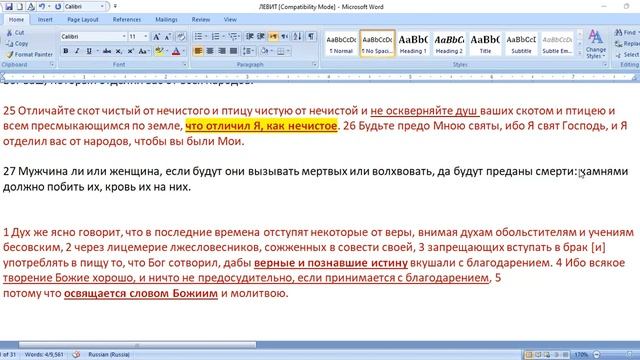Decrease paragraph indent
Image resolution: width=640 pixels, height=360 pixels.
(x=249, y=37)
